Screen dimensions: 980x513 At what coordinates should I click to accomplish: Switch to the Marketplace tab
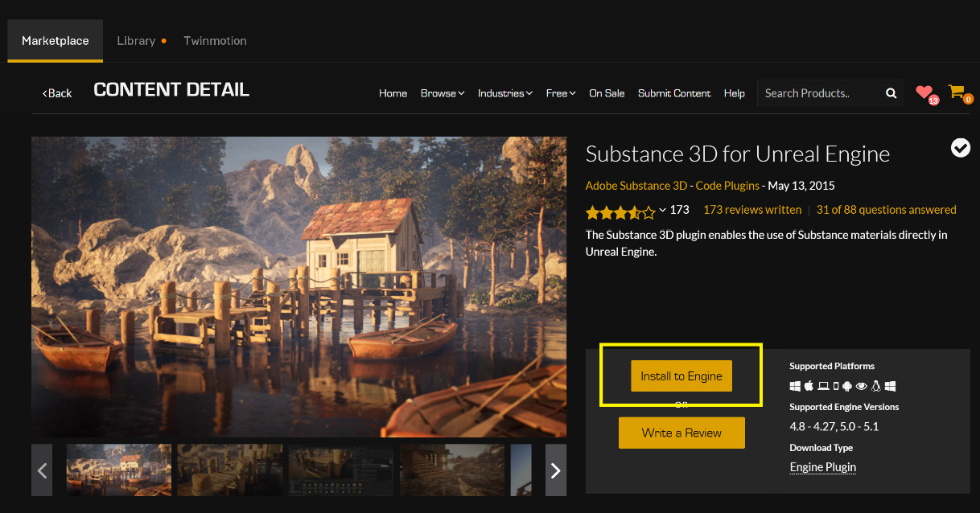[x=56, y=40]
